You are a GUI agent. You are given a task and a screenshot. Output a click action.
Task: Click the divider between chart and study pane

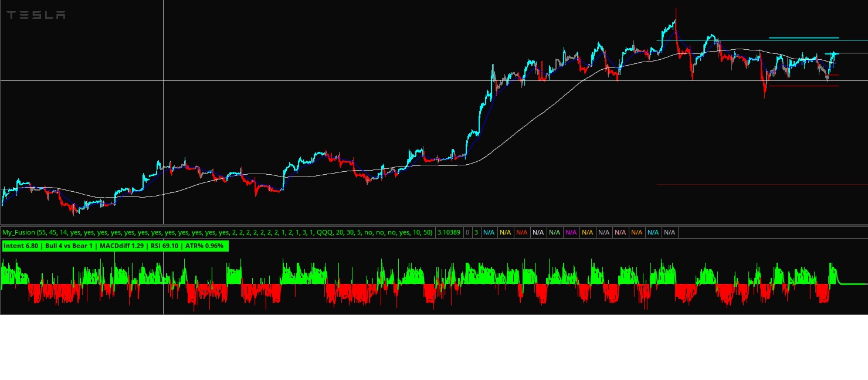click(x=434, y=225)
